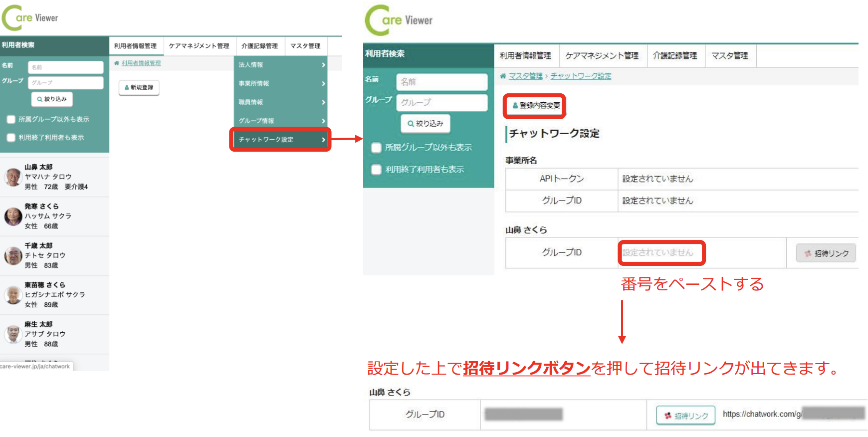Viewport: 868px width, 437px height.
Task: Select 千歳 太郎's avatar photo
Action: [13, 255]
